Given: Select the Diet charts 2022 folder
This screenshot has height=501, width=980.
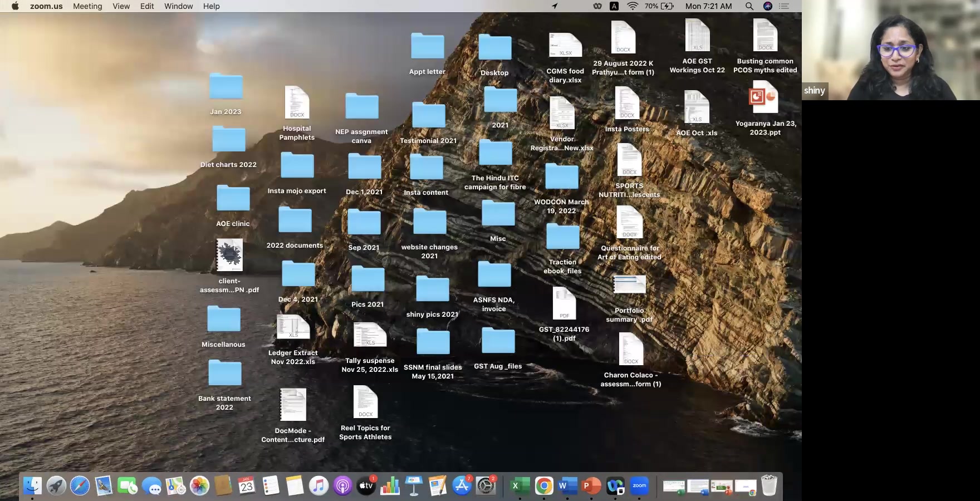Looking at the screenshot, I should pyautogui.click(x=228, y=147).
